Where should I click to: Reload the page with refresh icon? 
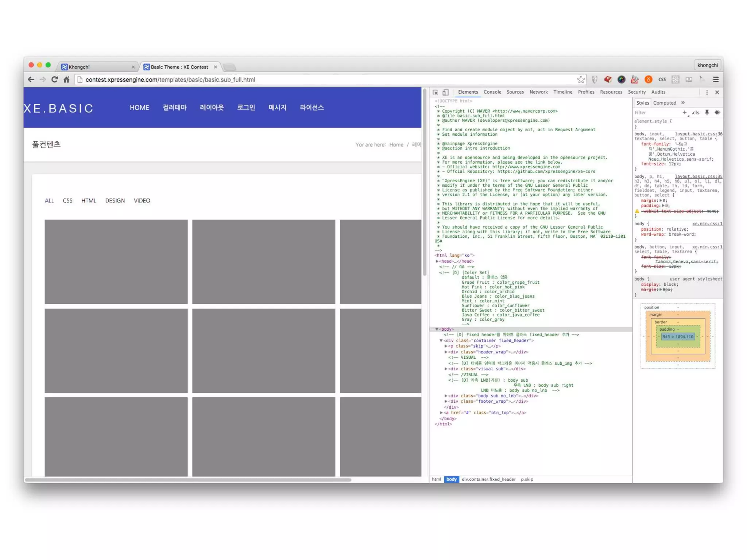(55, 79)
